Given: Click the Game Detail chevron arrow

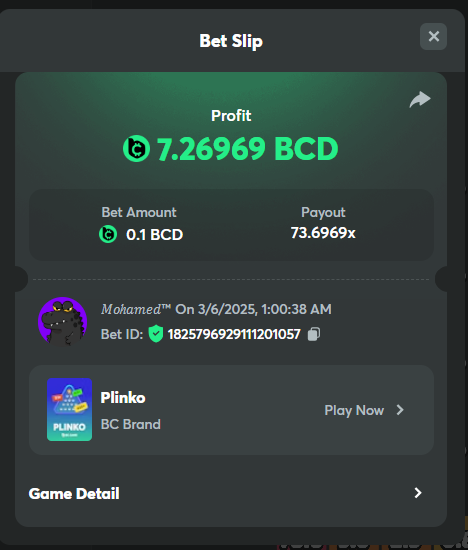Looking at the screenshot, I should [x=417, y=493].
